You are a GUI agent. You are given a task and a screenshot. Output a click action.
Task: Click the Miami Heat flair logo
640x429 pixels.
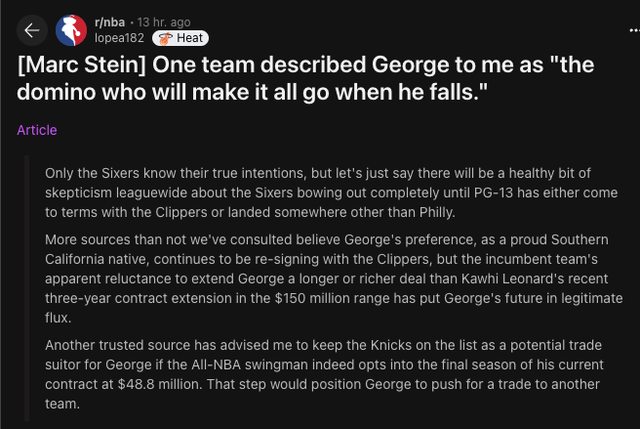164,38
